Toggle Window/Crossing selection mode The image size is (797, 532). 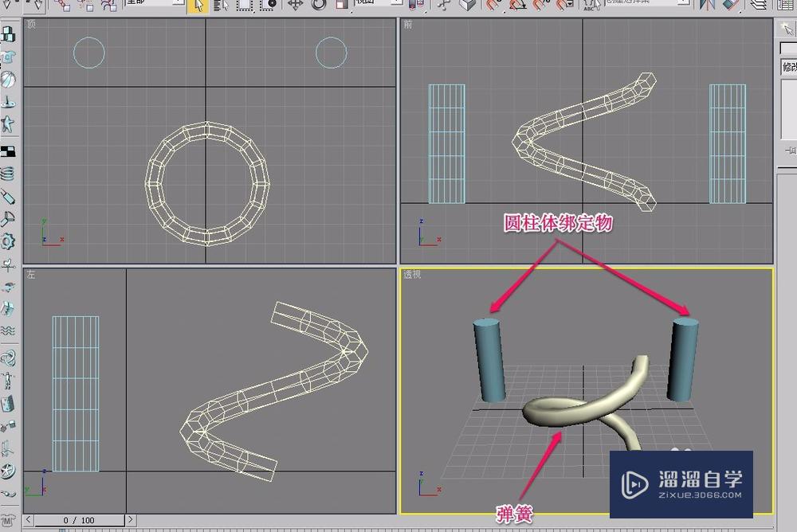[268, 5]
